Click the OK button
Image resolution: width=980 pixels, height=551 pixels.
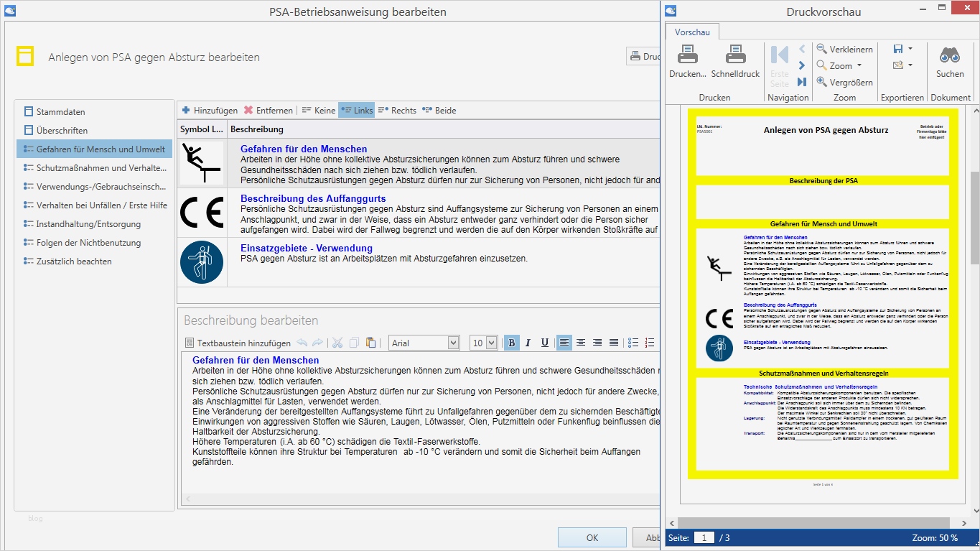click(592, 537)
